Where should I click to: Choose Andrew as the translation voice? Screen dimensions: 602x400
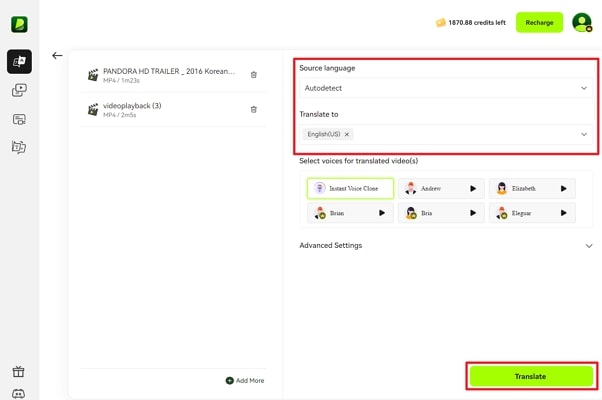[440, 188]
